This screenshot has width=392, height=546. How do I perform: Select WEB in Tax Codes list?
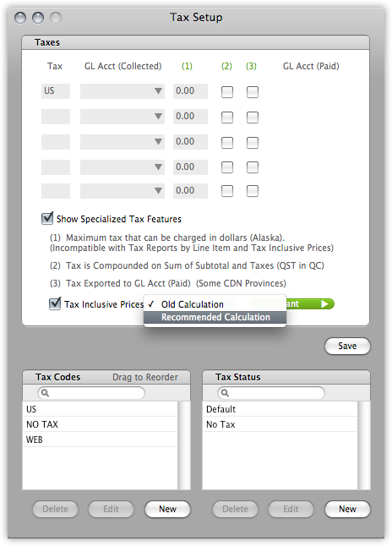click(x=101, y=440)
